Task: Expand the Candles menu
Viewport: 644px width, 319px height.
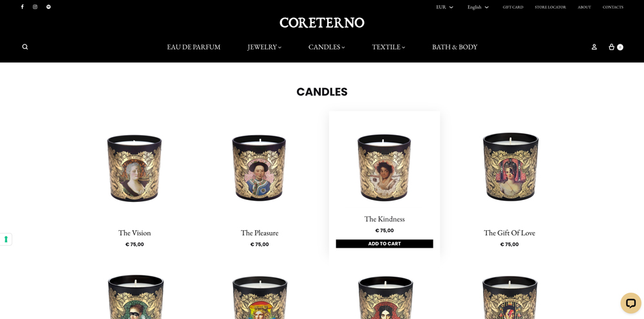Action: [x=327, y=47]
